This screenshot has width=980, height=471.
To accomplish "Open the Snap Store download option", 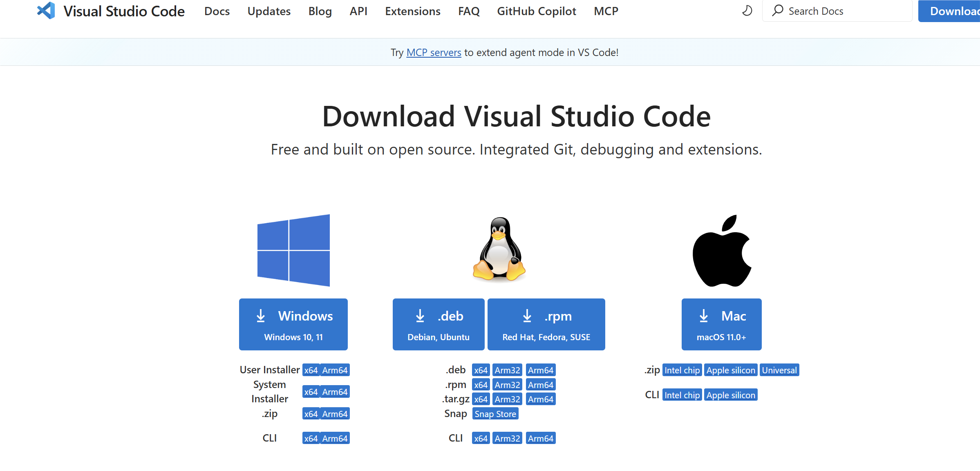I will 495,413.
